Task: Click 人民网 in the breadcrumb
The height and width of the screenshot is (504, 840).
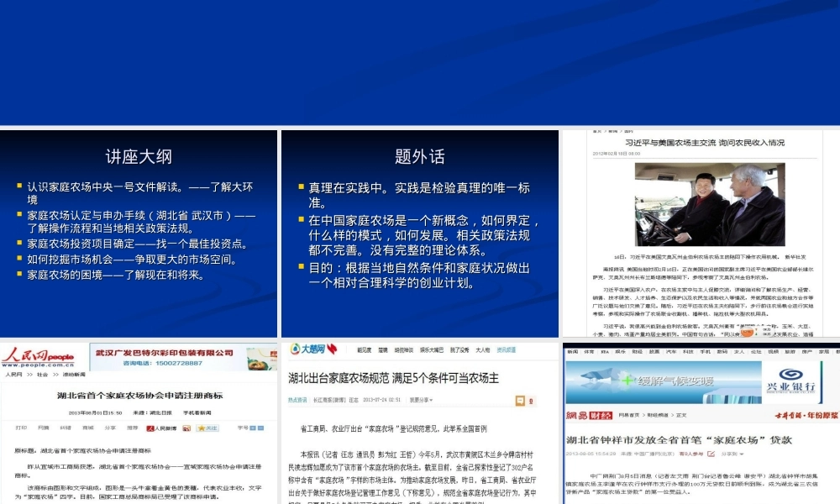Action: click(x=14, y=375)
